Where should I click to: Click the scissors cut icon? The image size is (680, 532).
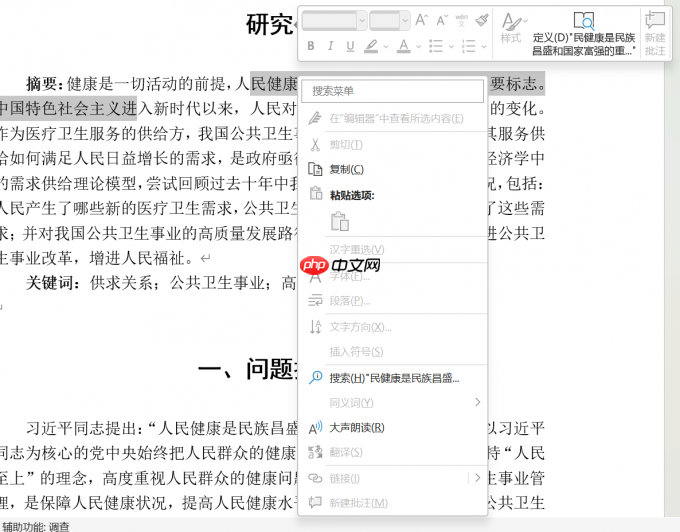click(x=315, y=144)
